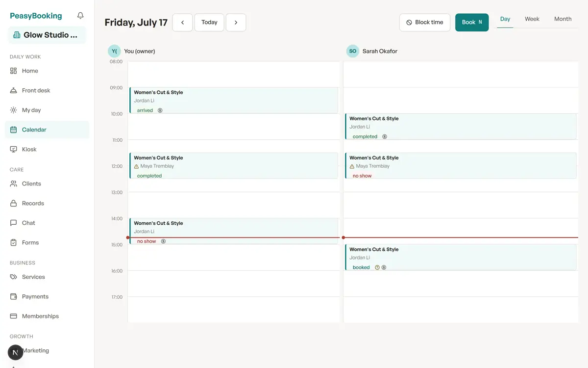This screenshot has height=368, width=588.
Task: Click the building icon beside Glow Studio
Action: pos(17,35)
